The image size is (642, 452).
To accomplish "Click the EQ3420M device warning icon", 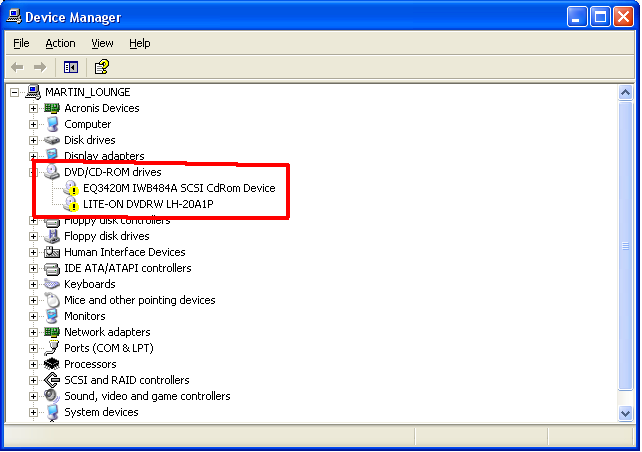I will tap(71, 188).
